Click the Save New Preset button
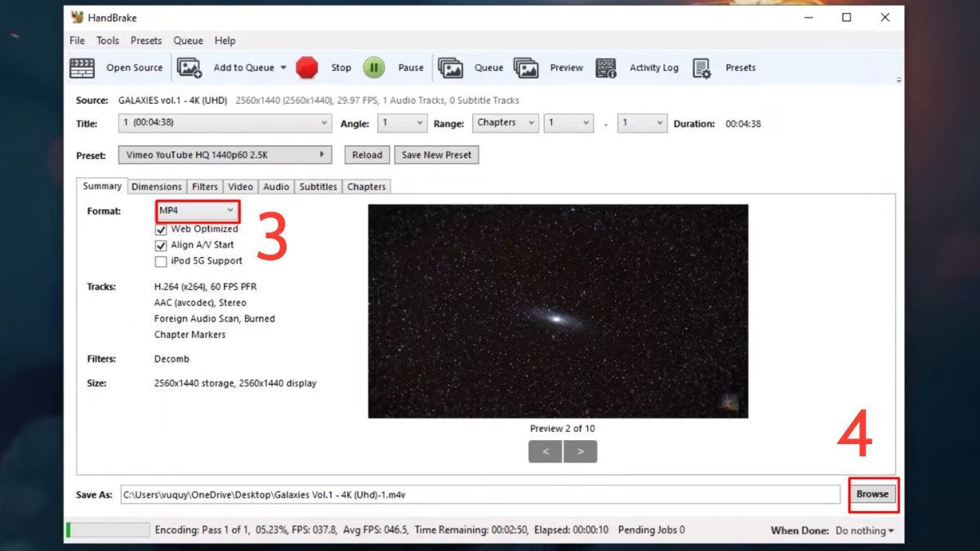The width and height of the screenshot is (980, 551). coord(436,155)
